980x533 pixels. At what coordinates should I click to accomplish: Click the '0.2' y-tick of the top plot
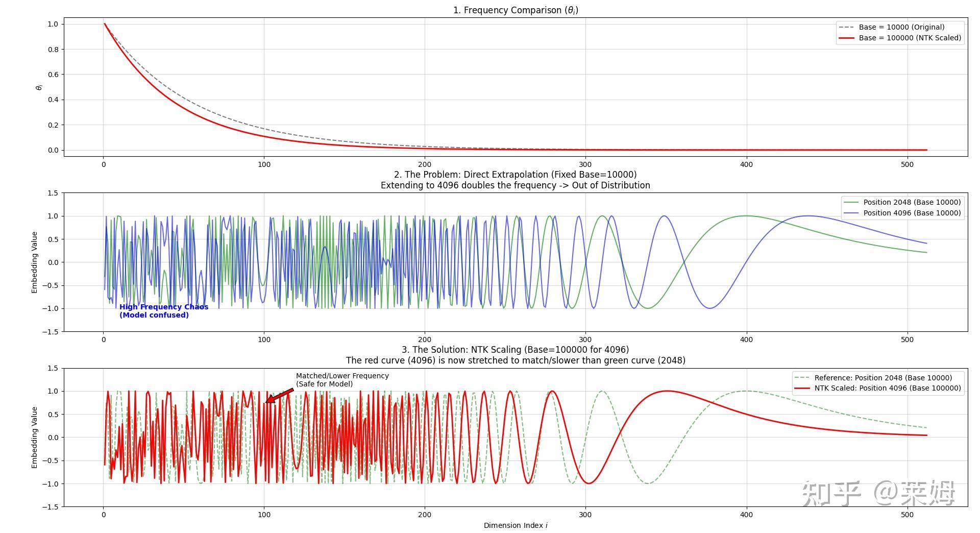tap(53, 125)
